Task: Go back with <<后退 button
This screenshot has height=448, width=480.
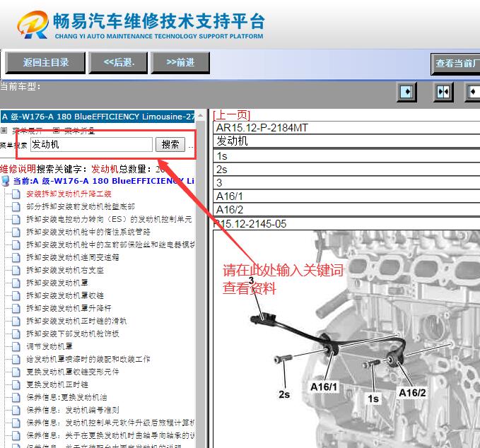Action: 118,63
